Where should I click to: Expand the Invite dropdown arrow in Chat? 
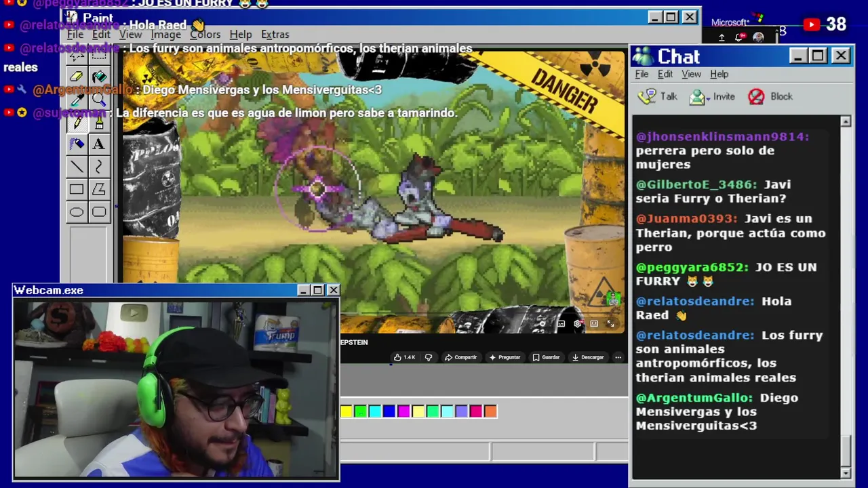[x=708, y=99]
